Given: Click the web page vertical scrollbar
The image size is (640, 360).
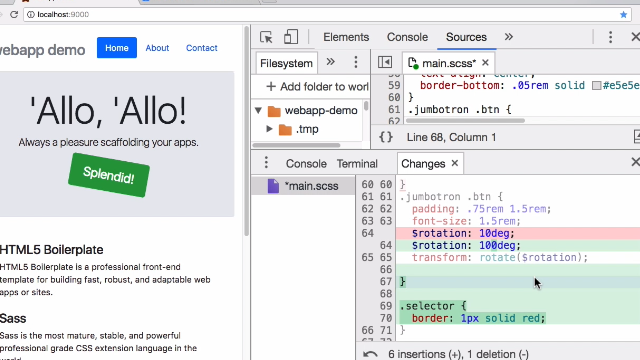Looking at the screenshot, I should click(246, 131).
